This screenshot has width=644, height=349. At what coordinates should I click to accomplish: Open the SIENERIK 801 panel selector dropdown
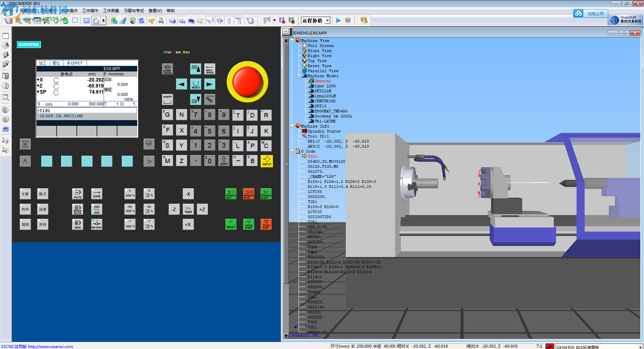(640, 347)
